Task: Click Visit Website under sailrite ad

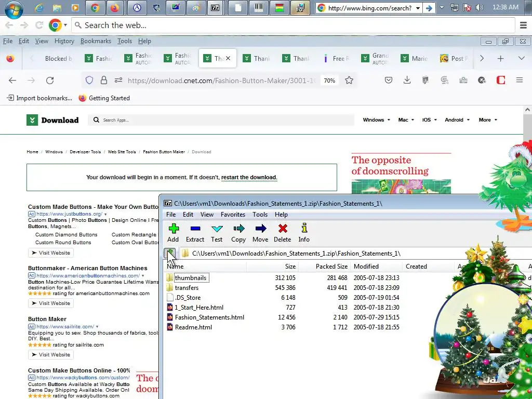Action: [x=51, y=354]
